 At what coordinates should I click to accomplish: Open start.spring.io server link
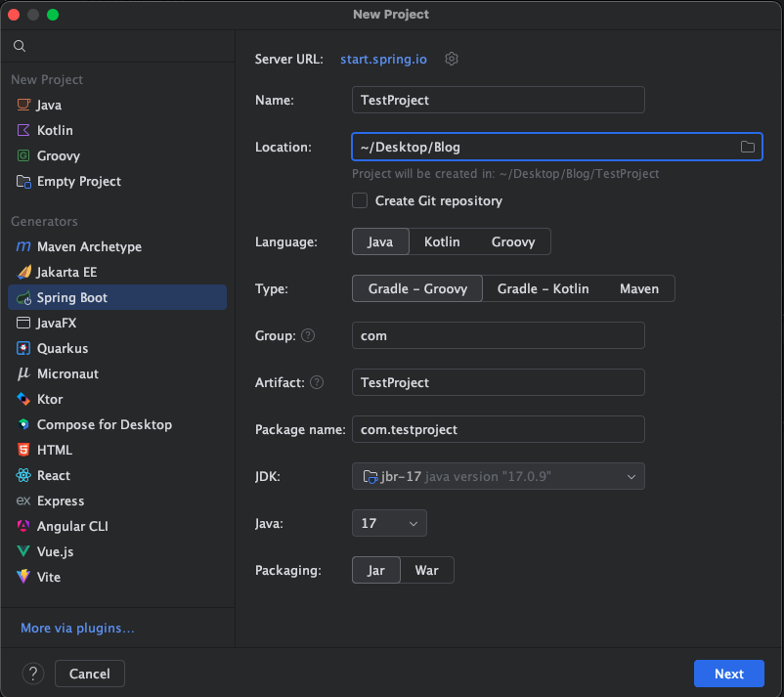tap(383, 59)
